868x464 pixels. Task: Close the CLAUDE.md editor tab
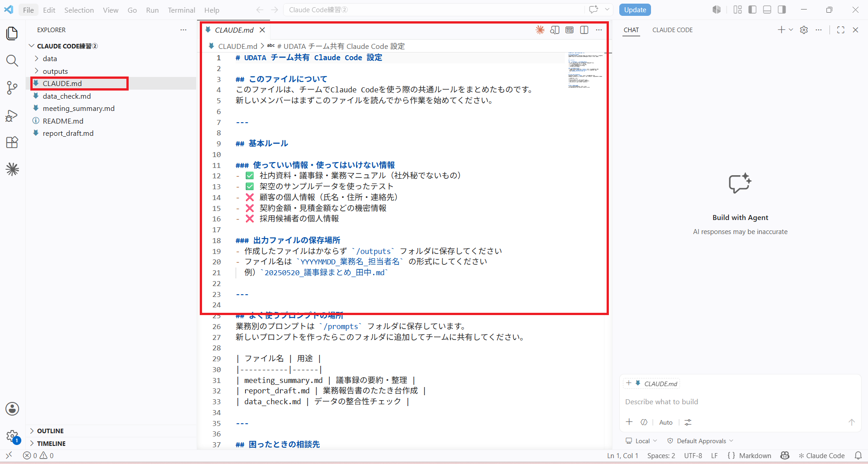point(262,30)
